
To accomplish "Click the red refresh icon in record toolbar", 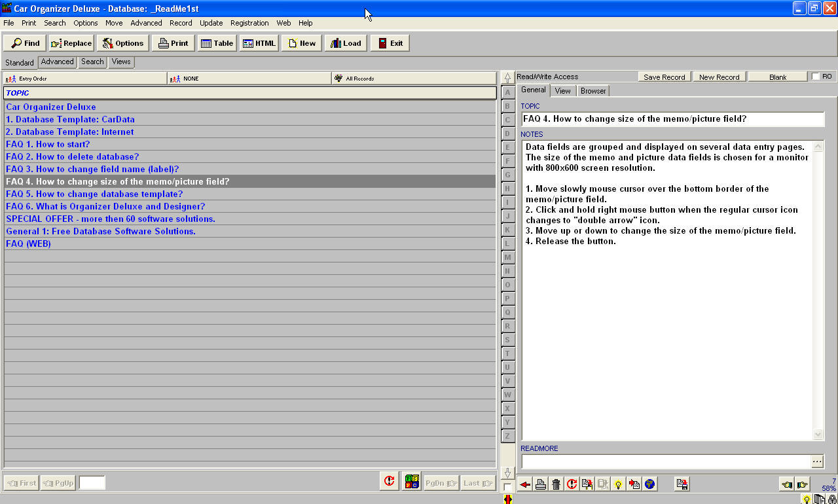I will [572, 484].
